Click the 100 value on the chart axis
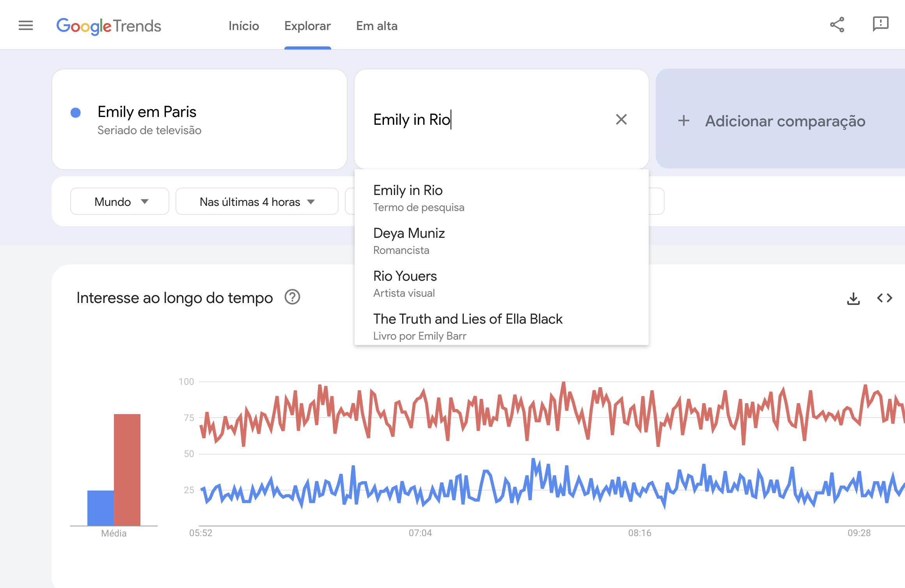The image size is (905, 588). [x=186, y=382]
